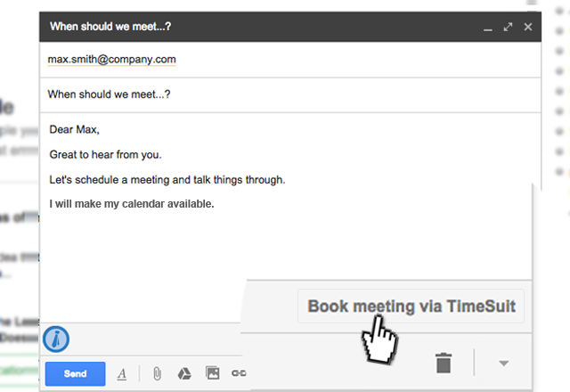
Task: Click recipient max.smith@company.com field
Action: pyautogui.click(x=290, y=60)
